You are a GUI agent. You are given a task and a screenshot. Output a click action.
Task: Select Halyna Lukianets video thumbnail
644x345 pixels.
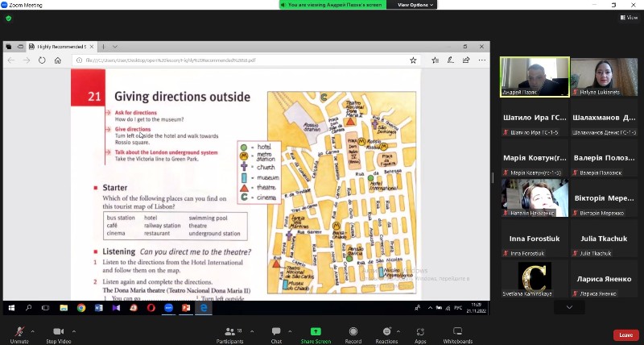click(604, 77)
